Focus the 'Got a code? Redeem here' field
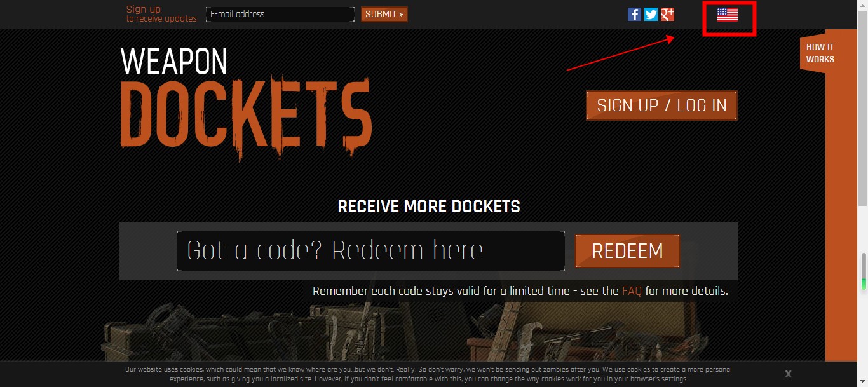 (370, 251)
